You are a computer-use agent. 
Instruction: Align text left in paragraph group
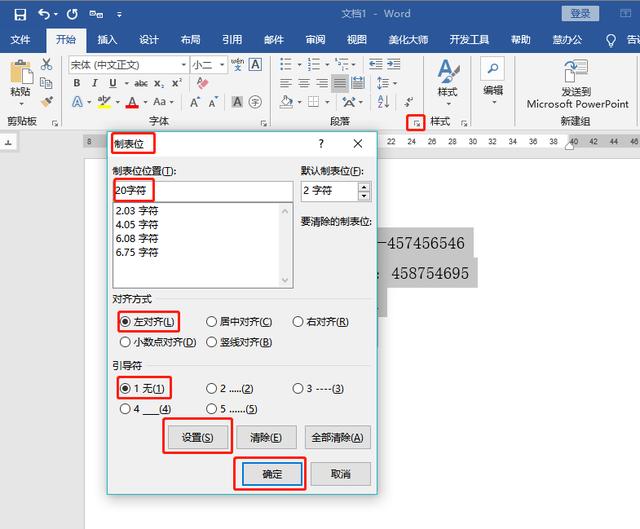[286, 83]
